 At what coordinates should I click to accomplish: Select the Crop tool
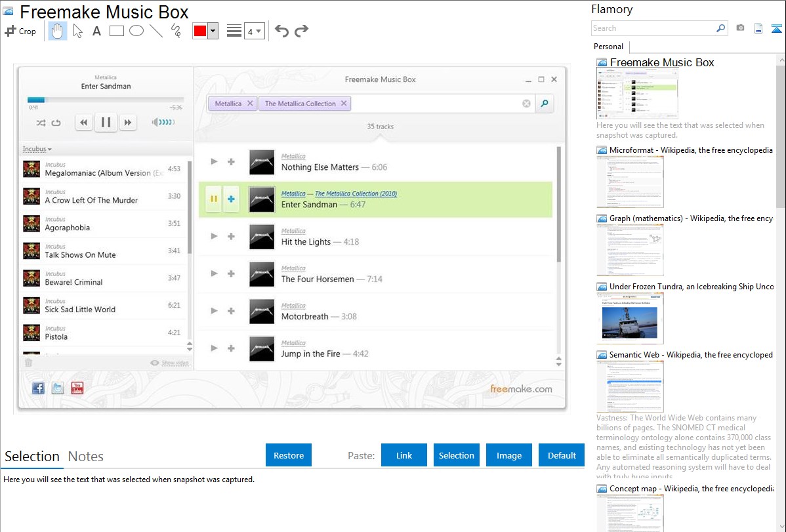(x=20, y=31)
